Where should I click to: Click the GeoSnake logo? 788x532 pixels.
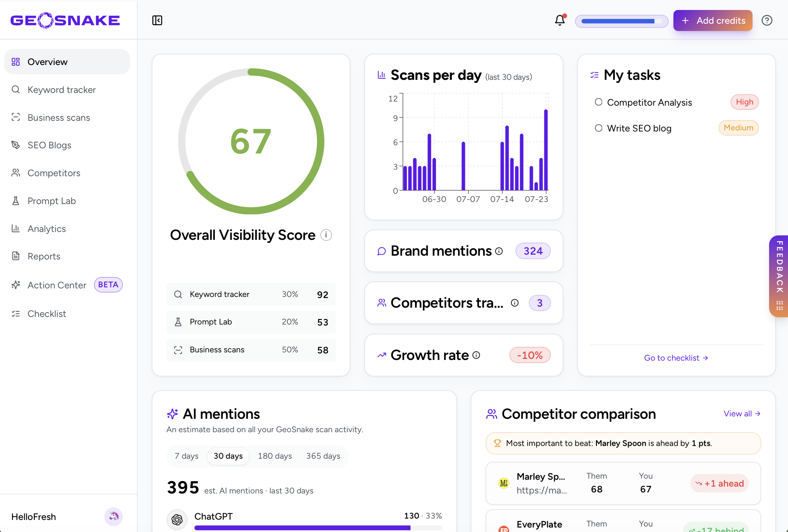pyautogui.click(x=65, y=20)
